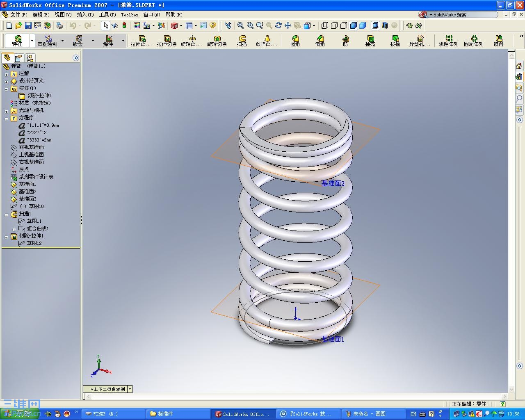Image resolution: width=525 pixels, height=420 pixels.
Task: Click the Rib (筋) tool
Action: [345, 41]
